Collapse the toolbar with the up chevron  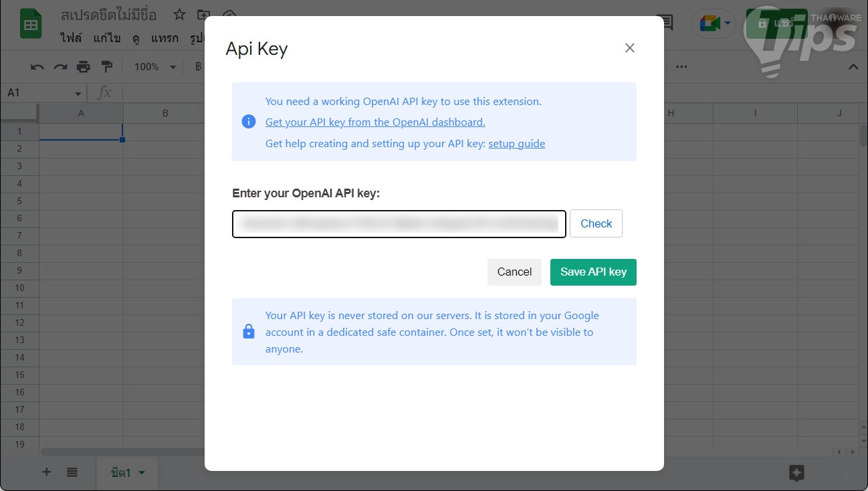tap(853, 67)
